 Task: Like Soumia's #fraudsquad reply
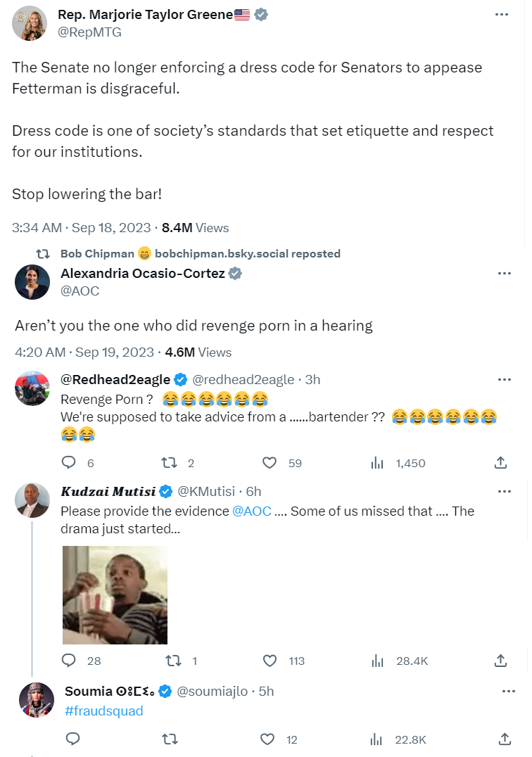(267, 739)
